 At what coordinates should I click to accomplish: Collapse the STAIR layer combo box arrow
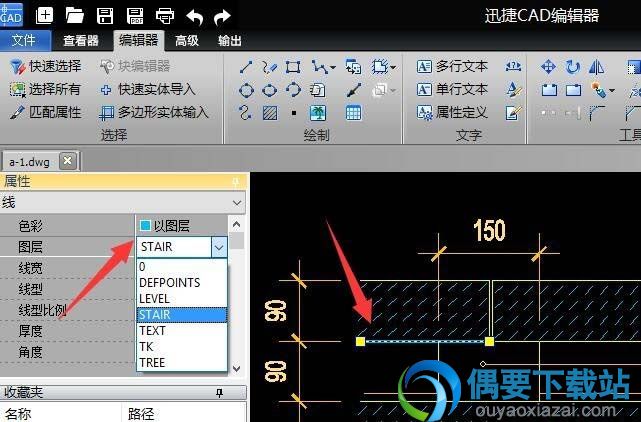tap(219, 247)
